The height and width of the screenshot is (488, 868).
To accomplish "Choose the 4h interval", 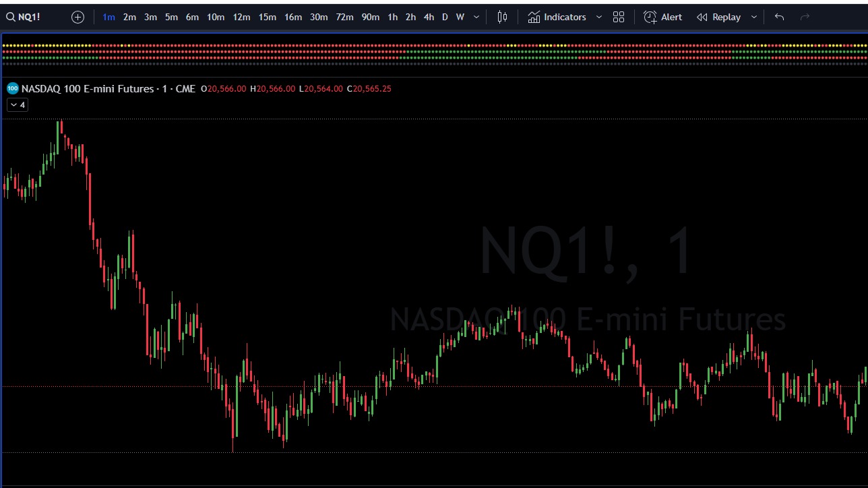I will (x=429, y=17).
